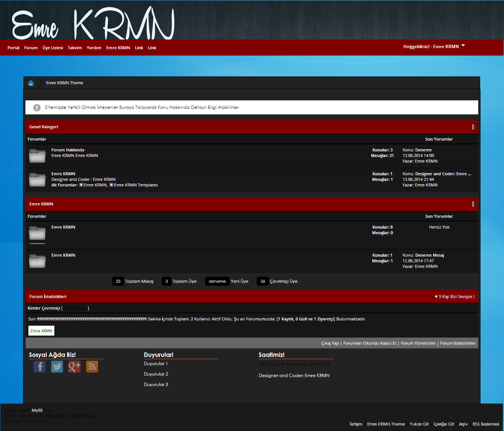
Task: Click Yukarı Git in footer
Action: pos(419,424)
